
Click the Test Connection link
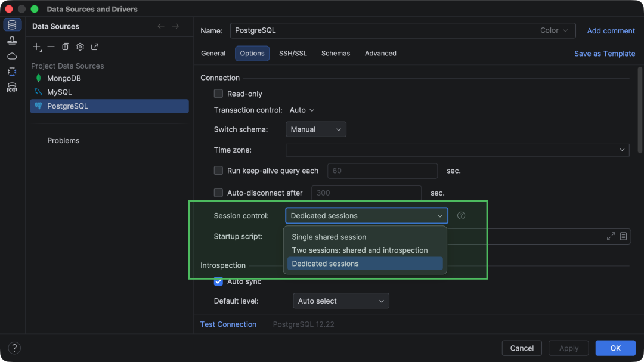228,324
